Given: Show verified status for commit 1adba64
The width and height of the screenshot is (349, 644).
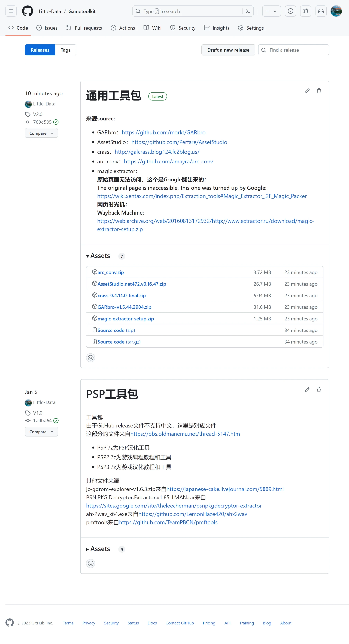Looking at the screenshot, I should (x=56, y=420).
